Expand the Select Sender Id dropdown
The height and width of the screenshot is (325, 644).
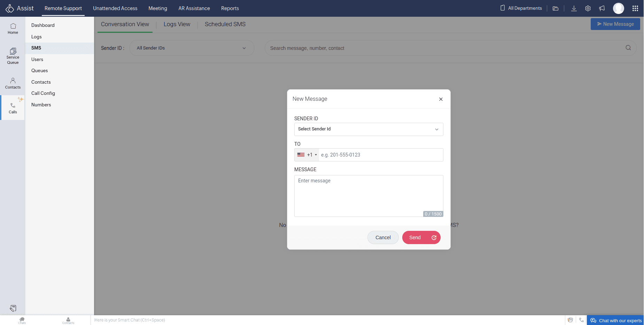[368, 129]
